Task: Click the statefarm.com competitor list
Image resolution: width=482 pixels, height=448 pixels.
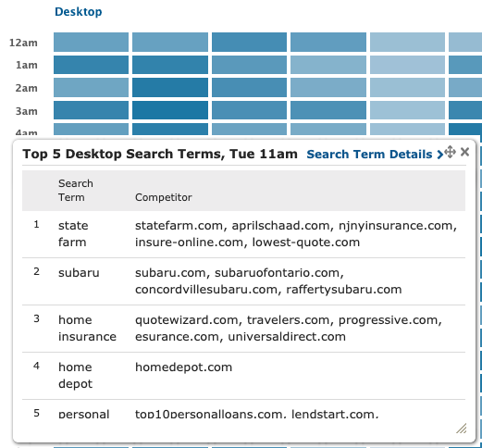Action: (x=296, y=234)
